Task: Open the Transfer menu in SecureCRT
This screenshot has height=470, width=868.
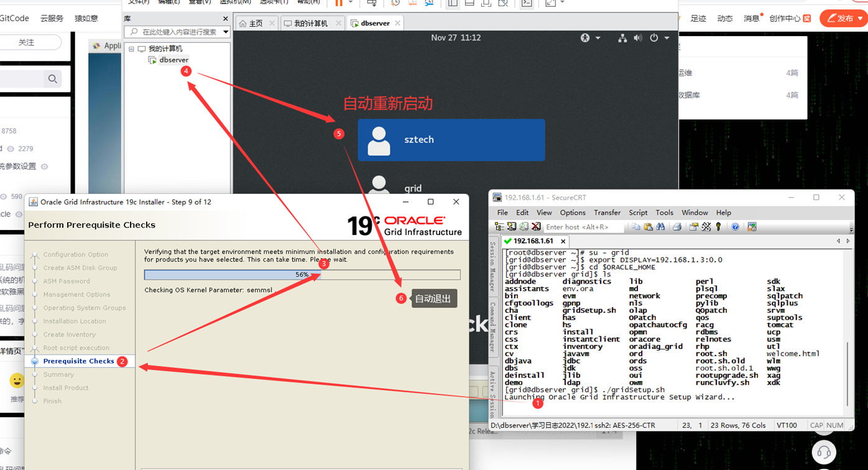Action: coord(607,213)
